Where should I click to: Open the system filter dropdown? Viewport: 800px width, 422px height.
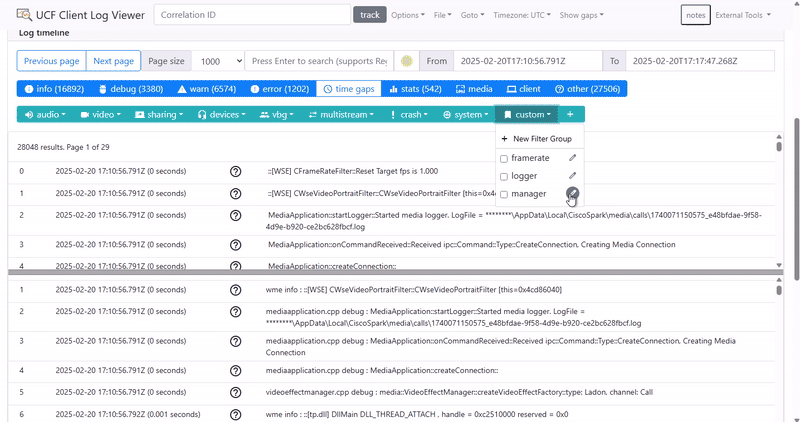[x=465, y=114]
